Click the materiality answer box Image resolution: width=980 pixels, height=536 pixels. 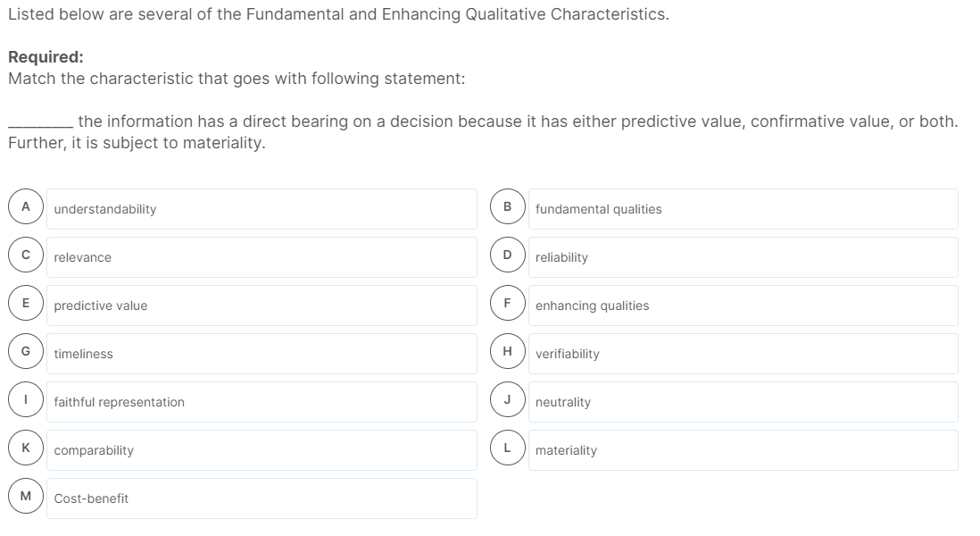(743, 449)
